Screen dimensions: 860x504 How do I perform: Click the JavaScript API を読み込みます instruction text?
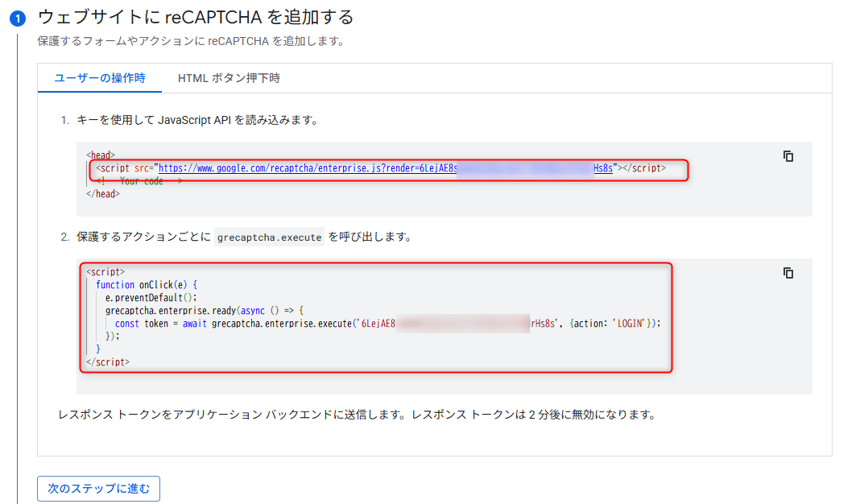pos(197,120)
